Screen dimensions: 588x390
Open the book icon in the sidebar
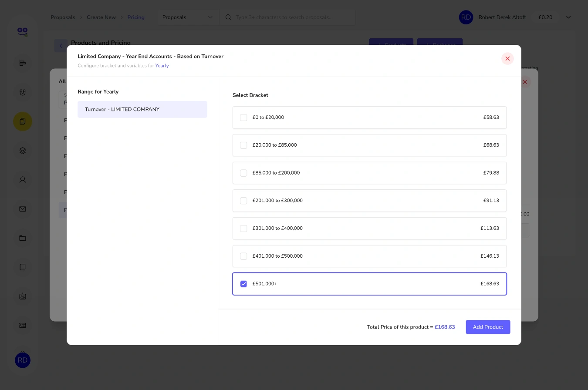tap(23, 267)
